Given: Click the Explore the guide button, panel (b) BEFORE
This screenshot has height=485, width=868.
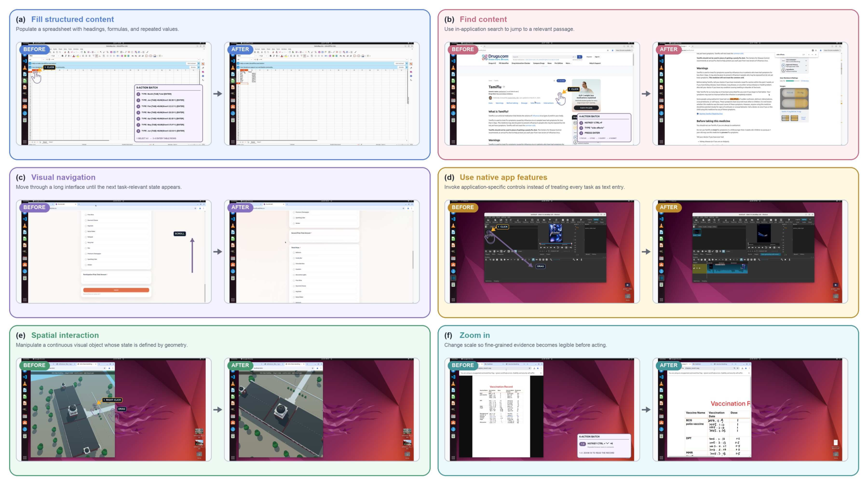Looking at the screenshot, I should [586, 108].
